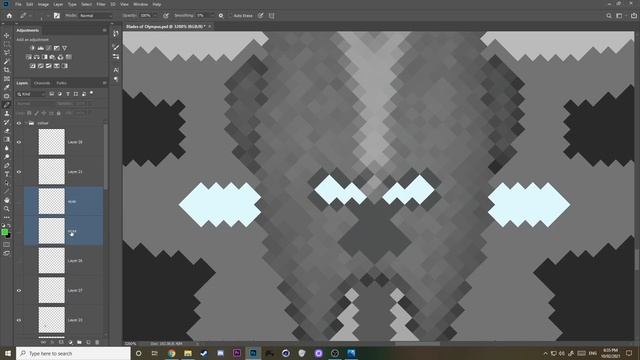
Task: Toggle the layer filter on/off switch
Action: [91, 93]
